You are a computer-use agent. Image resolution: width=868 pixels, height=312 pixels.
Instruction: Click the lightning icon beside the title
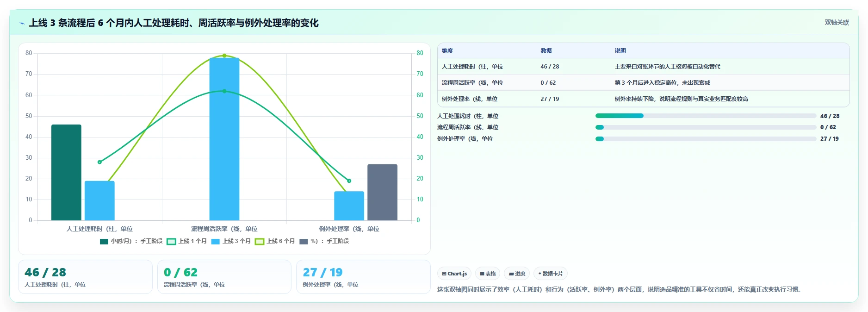pos(22,23)
